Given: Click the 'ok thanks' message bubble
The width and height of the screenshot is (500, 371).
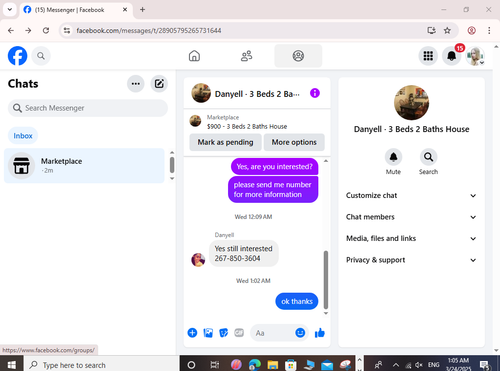Looking at the screenshot, I should click(x=297, y=301).
